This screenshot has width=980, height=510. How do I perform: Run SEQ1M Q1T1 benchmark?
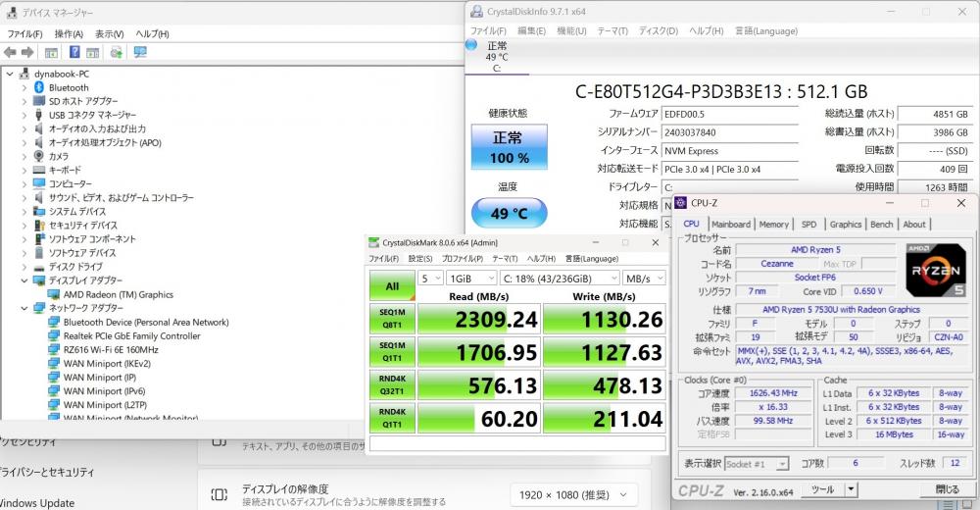392,352
